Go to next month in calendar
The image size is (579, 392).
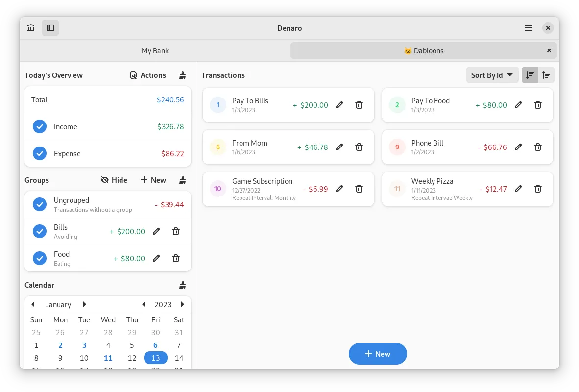[x=84, y=304]
